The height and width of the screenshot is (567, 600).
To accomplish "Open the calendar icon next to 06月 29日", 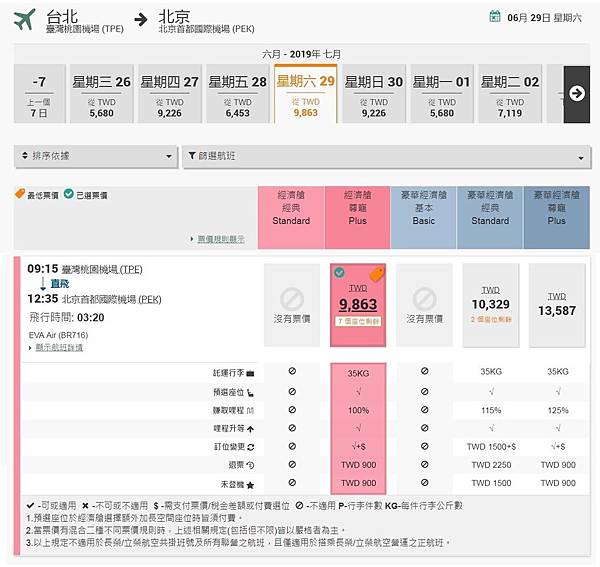I will (x=495, y=16).
